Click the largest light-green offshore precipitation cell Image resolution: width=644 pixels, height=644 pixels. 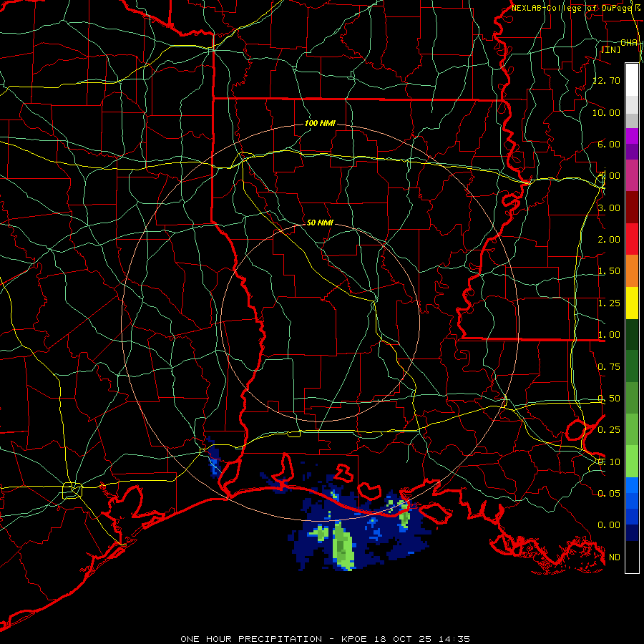coord(343,546)
